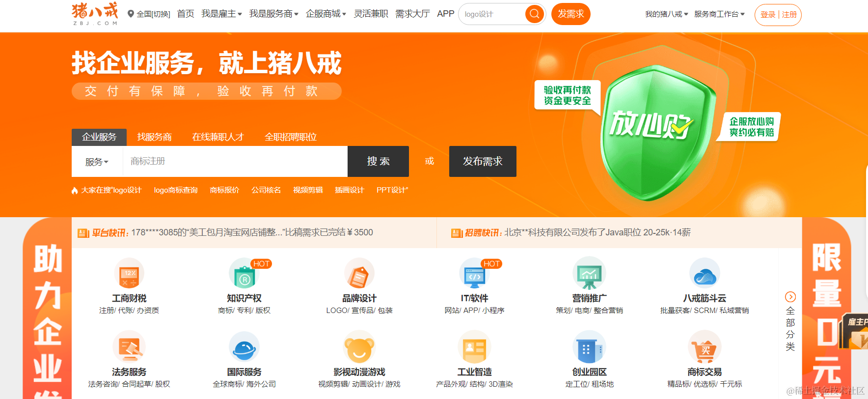Focus the header search field with logo设计

click(492, 14)
